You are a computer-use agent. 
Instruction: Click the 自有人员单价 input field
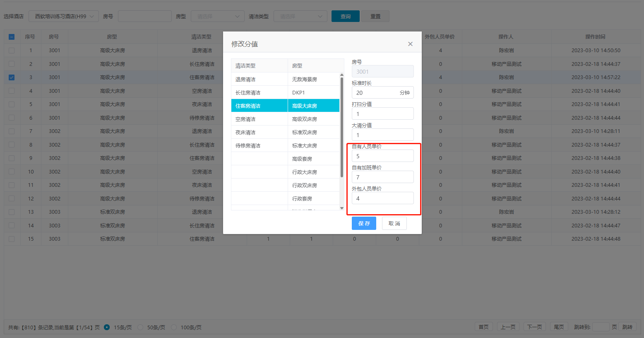tap(382, 156)
